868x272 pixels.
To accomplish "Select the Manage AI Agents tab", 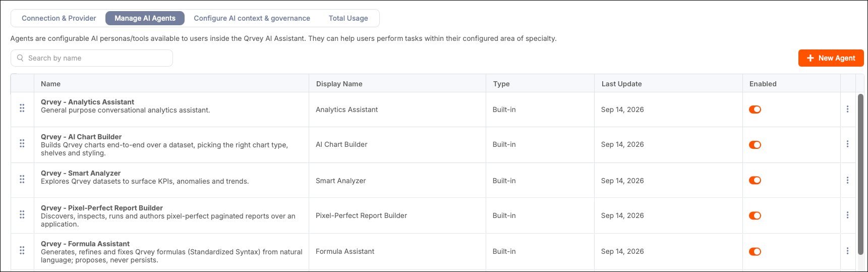I will pyautogui.click(x=145, y=18).
